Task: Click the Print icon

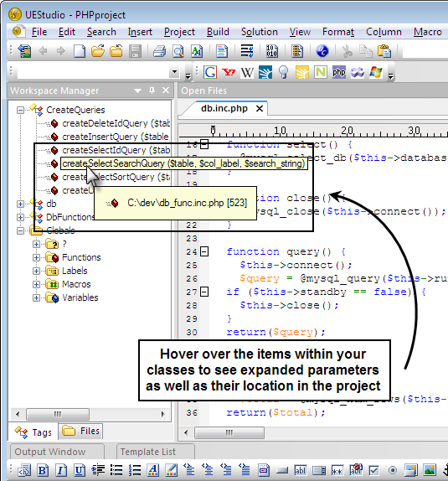Action: tap(159, 51)
